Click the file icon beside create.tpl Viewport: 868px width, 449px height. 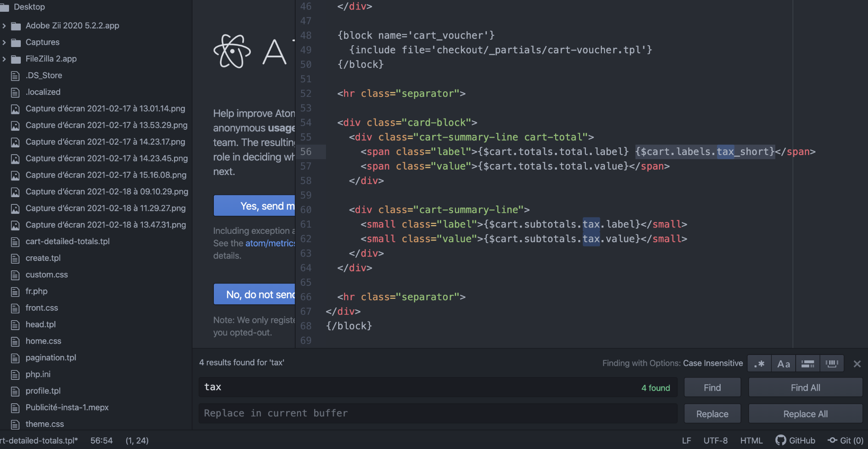click(15, 258)
